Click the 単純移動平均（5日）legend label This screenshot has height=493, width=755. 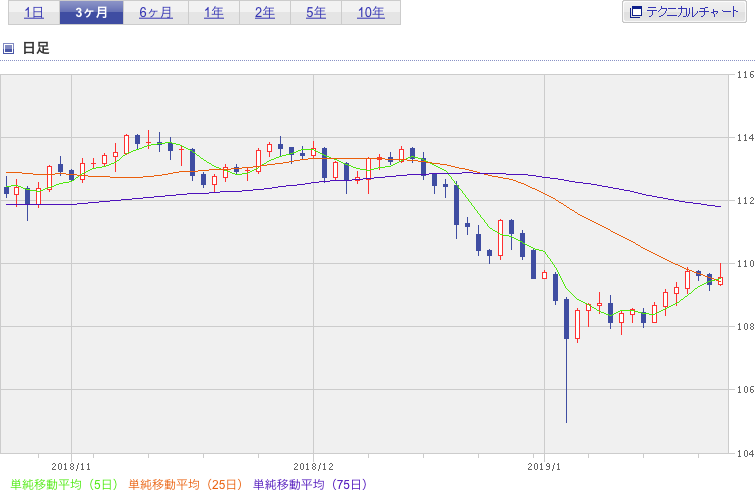click(x=64, y=484)
